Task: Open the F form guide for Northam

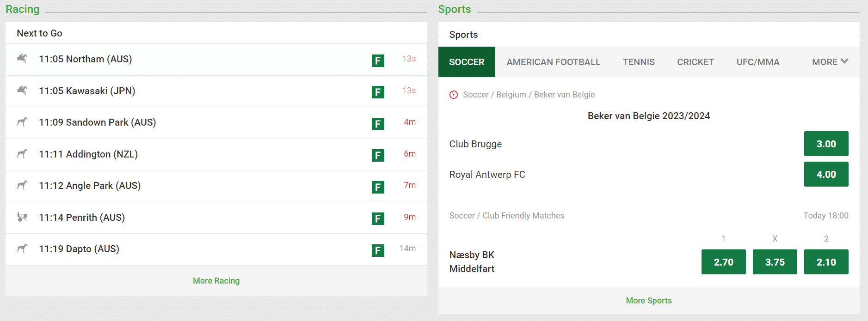Action: point(378,61)
